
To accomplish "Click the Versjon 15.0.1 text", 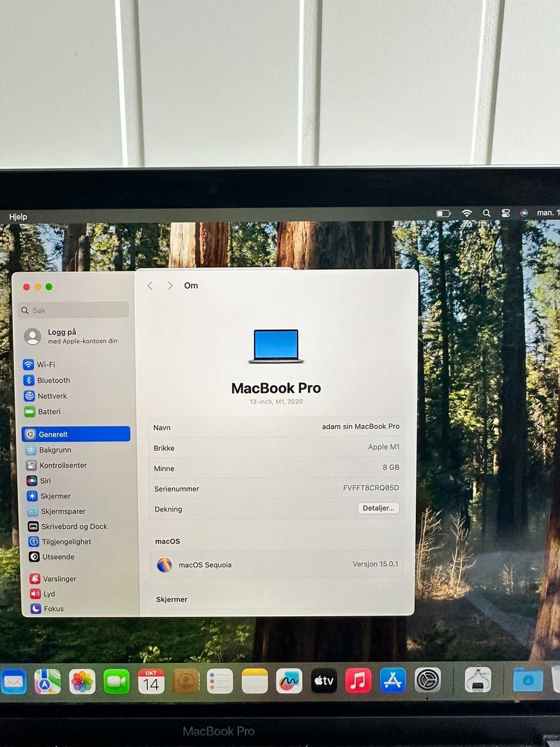I will pos(375,564).
